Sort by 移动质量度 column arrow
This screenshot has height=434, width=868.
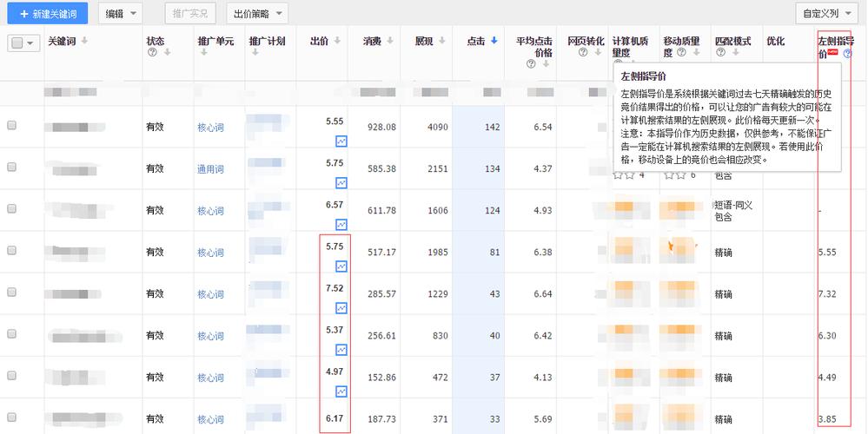tap(696, 53)
